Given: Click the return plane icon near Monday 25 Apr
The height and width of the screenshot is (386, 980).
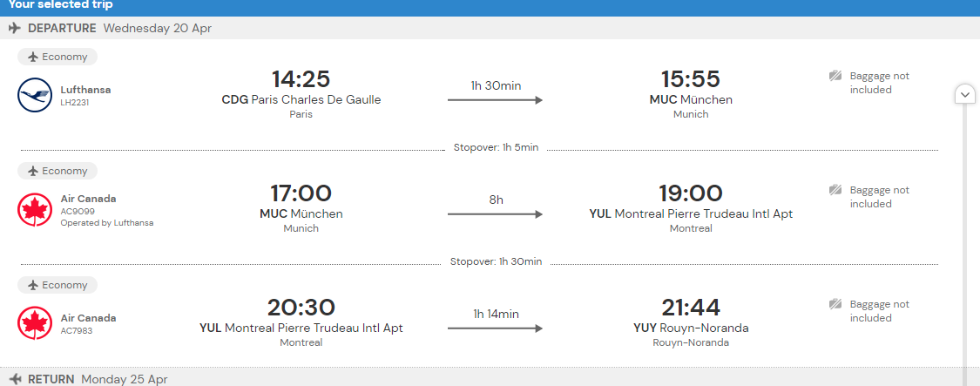Looking at the screenshot, I should [x=15, y=379].
